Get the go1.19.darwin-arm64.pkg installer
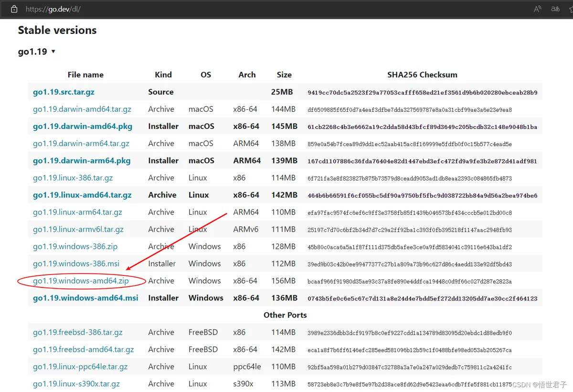 (x=82, y=161)
